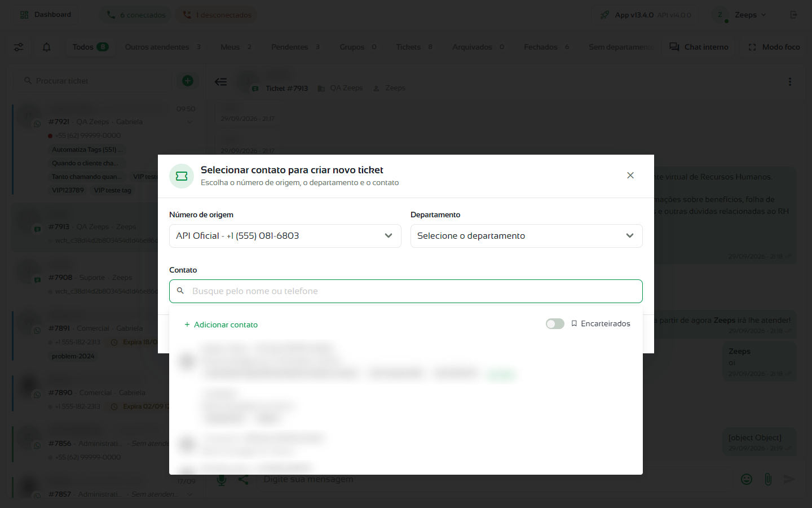
Task: Click the Procurar ticket search field
Action: (93, 81)
